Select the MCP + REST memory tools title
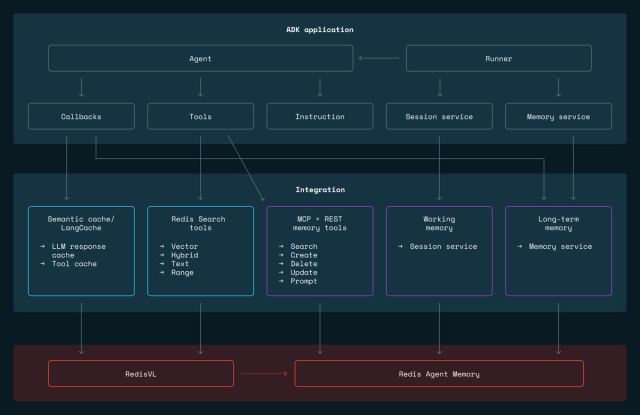Image resolution: width=640 pixels, height=415 pixels. [x=320, y=223]
